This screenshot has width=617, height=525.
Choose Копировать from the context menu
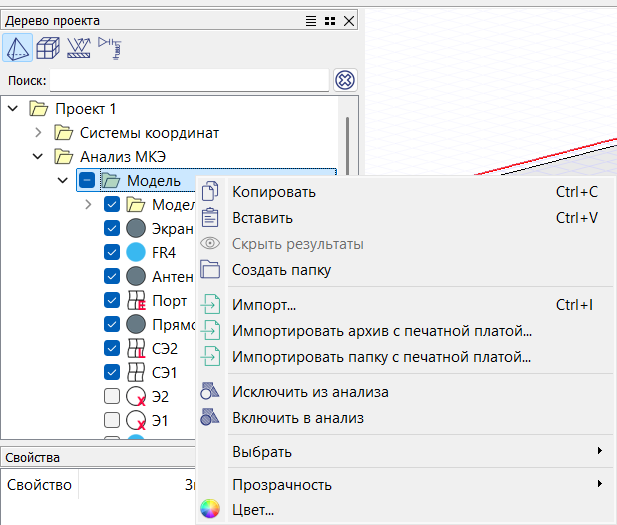(x=274, y=192)
